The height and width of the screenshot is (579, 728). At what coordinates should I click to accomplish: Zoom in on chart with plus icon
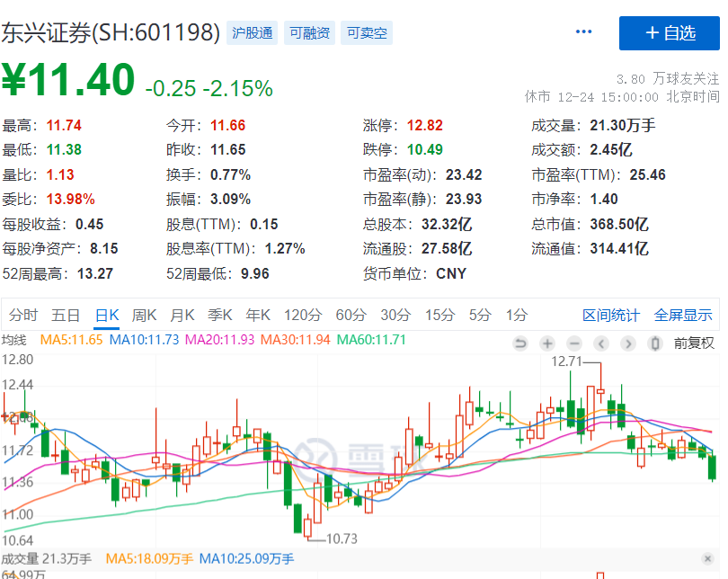[546, 343]
